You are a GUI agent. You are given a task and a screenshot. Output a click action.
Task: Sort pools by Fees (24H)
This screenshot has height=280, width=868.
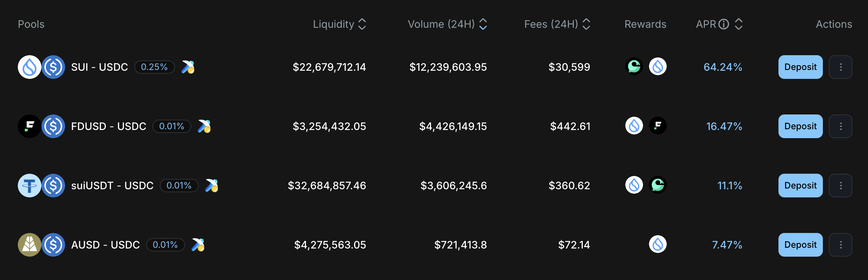[586, 24]
